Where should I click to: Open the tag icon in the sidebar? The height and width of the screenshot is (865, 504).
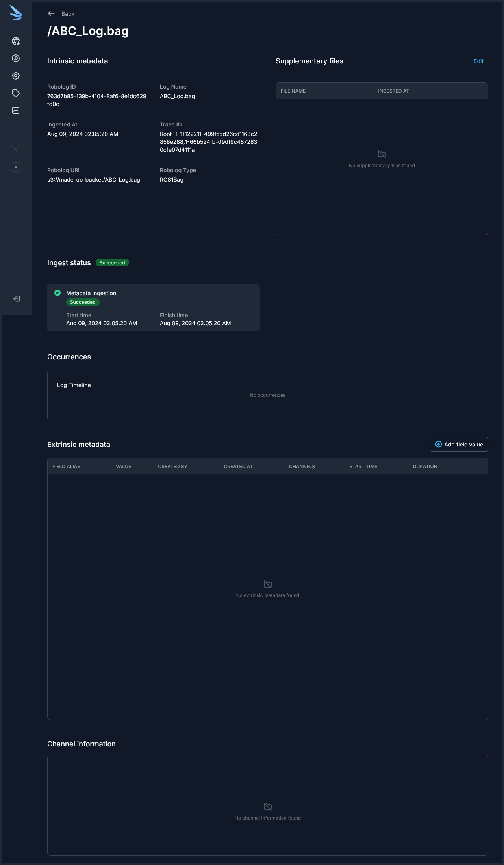tap(16, 93)
